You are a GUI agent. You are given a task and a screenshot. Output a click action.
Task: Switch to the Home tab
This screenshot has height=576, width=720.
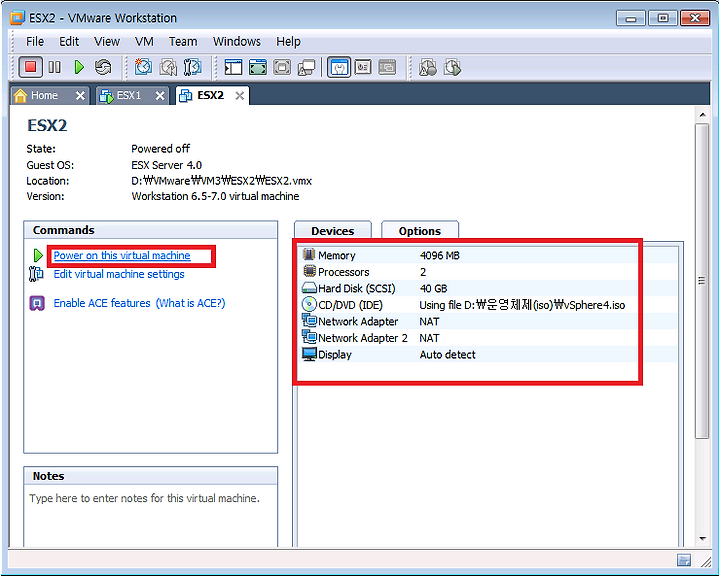point(44,96)
